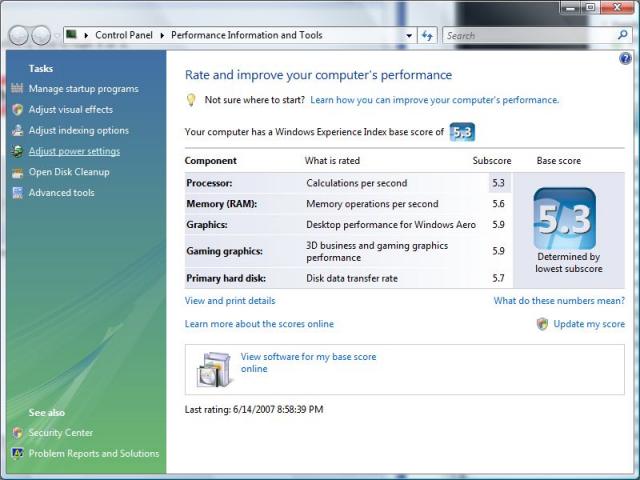The image size is (640, 480).
Task: Click the Open Disk Cleanup icon
Action: coord(17,172)
